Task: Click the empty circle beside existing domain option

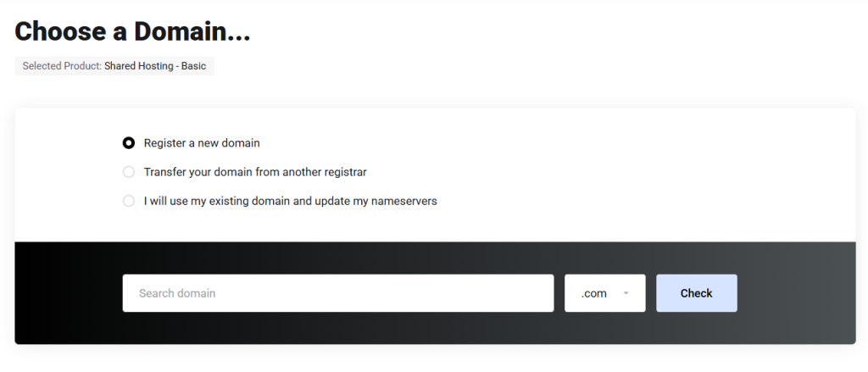Action: 129,201
